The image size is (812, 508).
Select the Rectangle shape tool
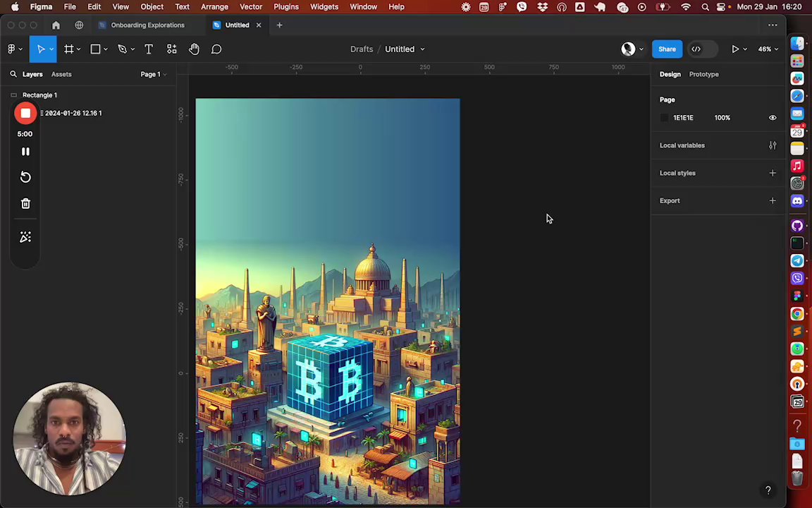click(95, 49)
